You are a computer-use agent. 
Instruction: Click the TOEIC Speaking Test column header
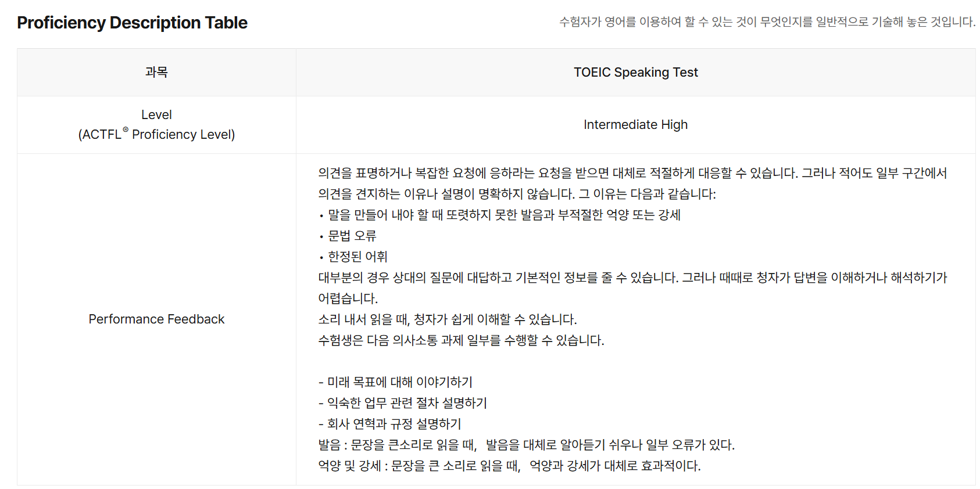pos(635,72)
